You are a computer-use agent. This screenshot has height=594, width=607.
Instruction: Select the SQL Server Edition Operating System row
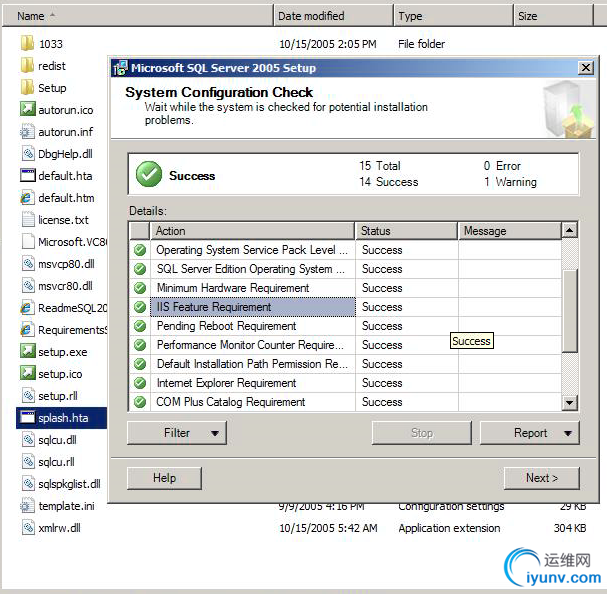pos(345,269)
